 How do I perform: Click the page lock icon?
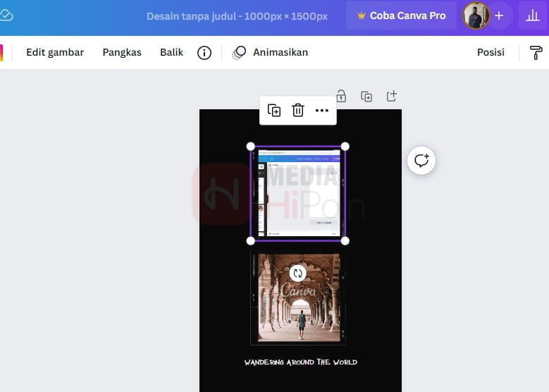click(341, 96)
